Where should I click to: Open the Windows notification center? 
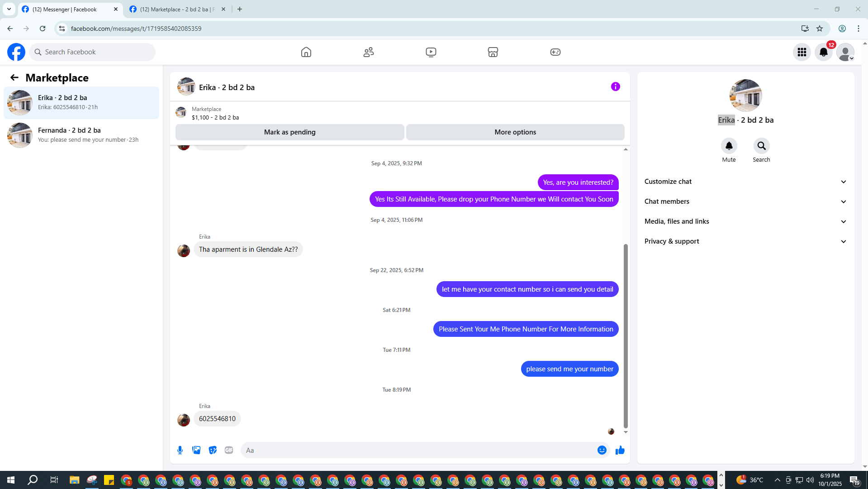point(854,480)
